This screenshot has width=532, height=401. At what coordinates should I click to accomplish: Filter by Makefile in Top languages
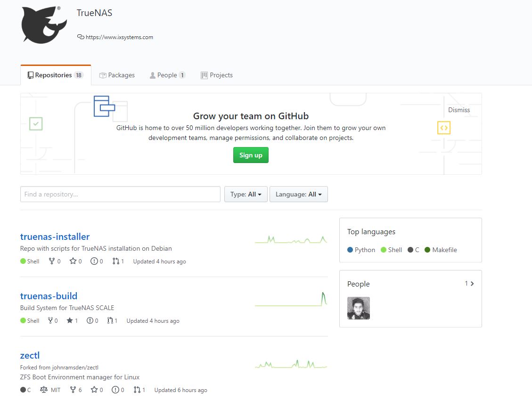pos(441,250)
